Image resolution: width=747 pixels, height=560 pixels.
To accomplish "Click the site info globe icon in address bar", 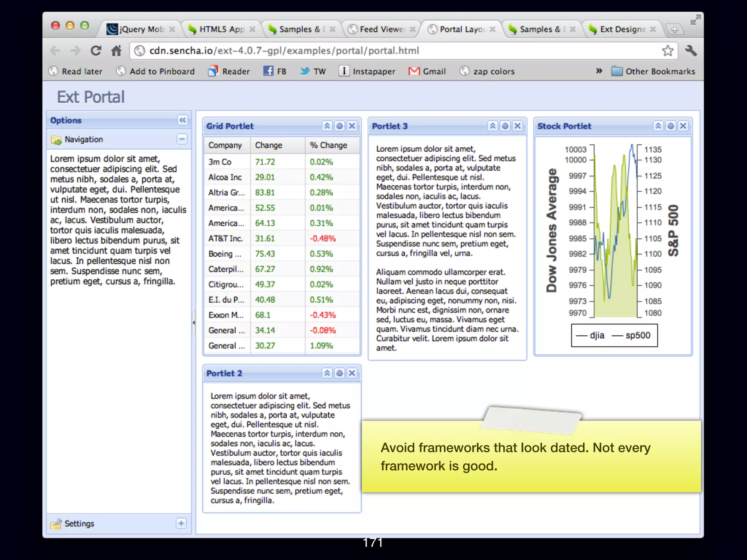I will click(x=140, y=51).
